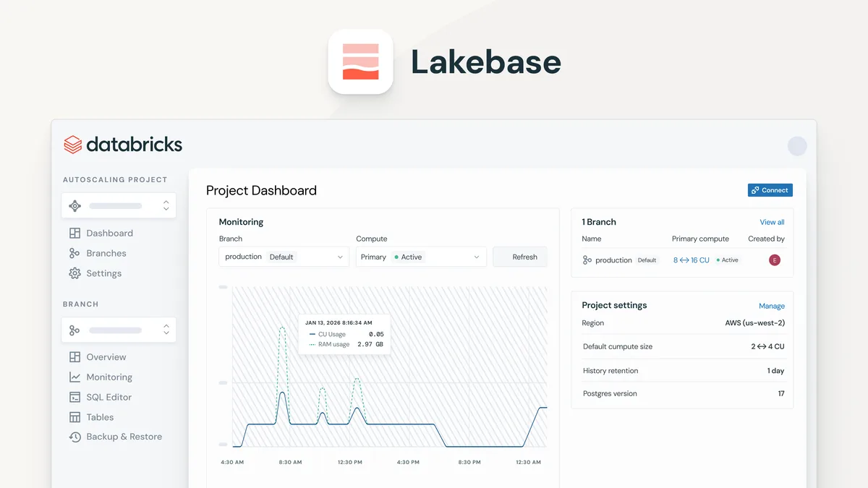Click the 'Created by' column header
868x488 pixels.
tap(766, 239)
